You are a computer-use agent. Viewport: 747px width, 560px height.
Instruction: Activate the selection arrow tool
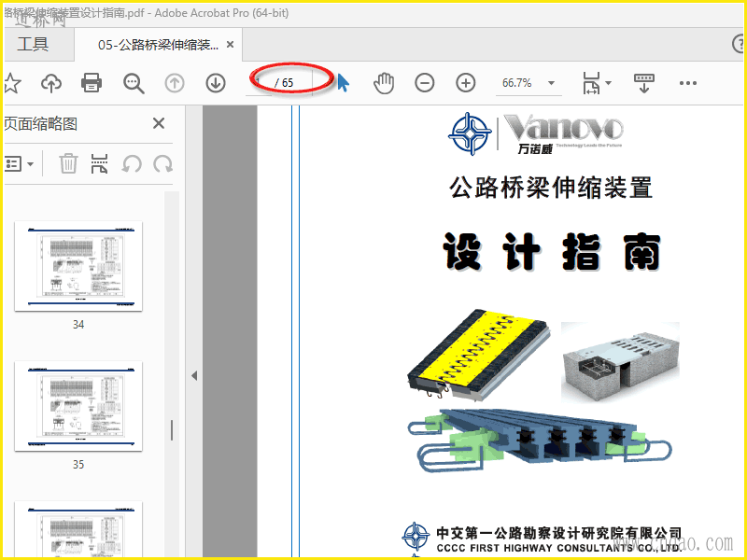(x=343, y=82)
